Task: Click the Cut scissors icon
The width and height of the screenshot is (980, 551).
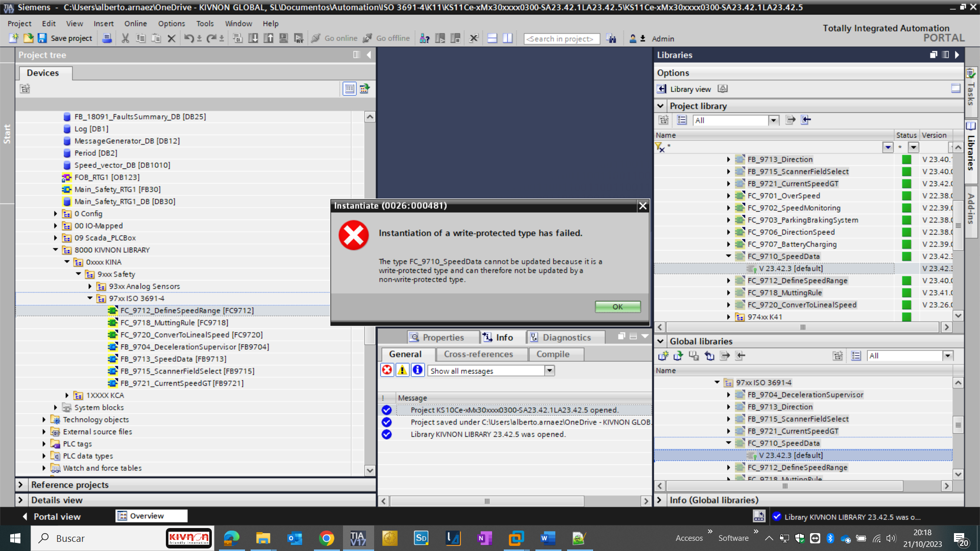Action: (x=125, y=38)
